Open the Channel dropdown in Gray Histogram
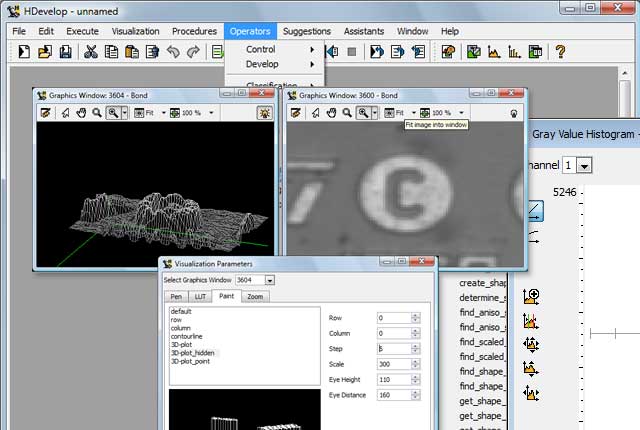 584,164
